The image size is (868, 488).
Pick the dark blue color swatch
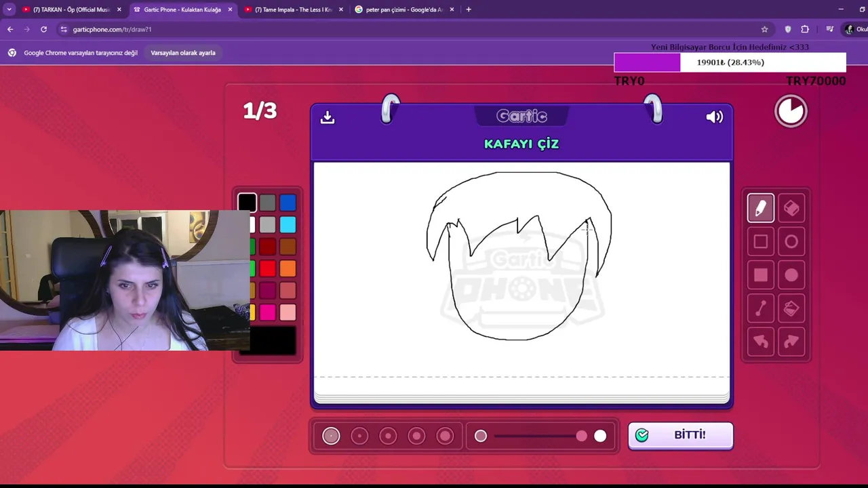(288, 202)
